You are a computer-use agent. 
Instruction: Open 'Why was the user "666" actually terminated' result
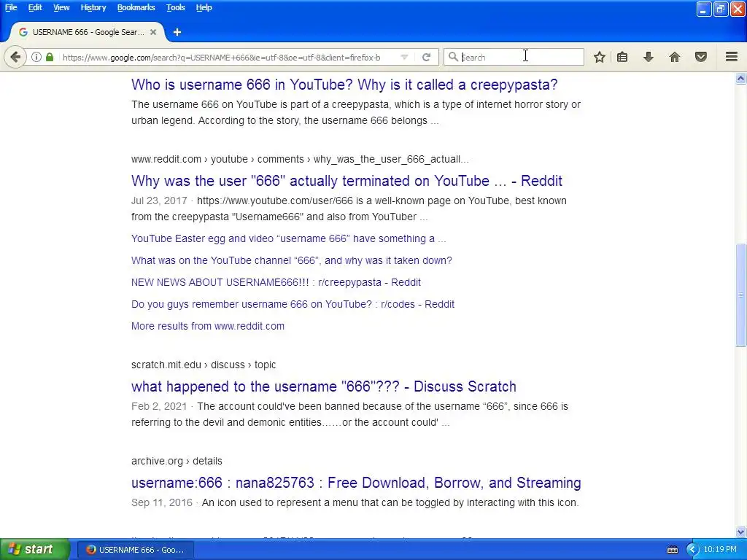click(x=347, y=181)
